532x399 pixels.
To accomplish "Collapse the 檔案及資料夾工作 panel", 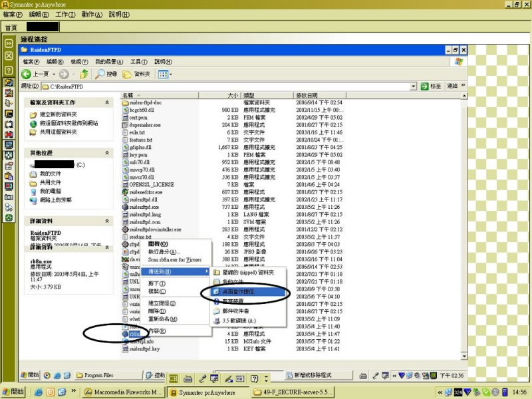I will (x=107, y=102).
